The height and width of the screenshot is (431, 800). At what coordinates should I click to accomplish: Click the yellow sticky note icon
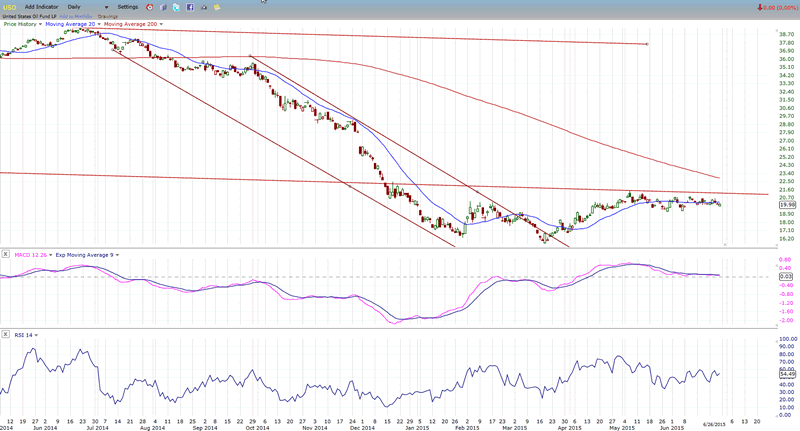(217, 7)
